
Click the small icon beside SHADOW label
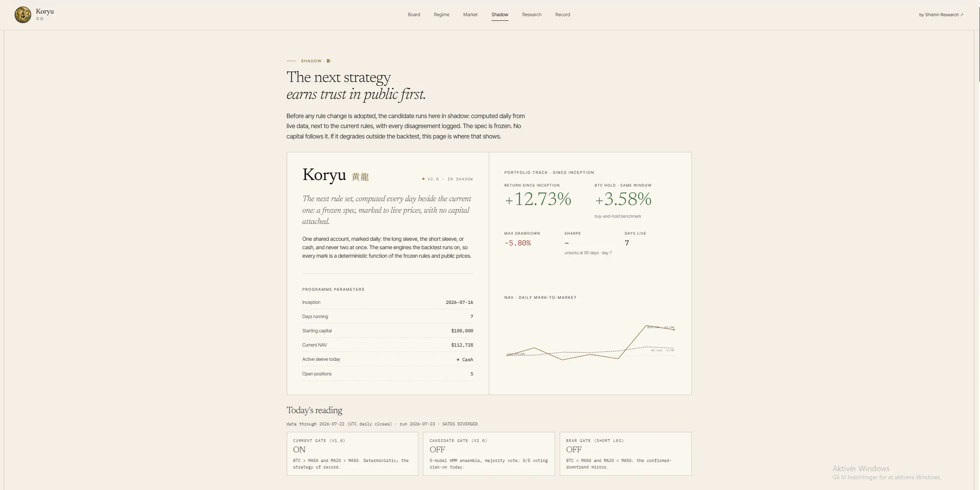pyautogui.click(x=328, y=61)
